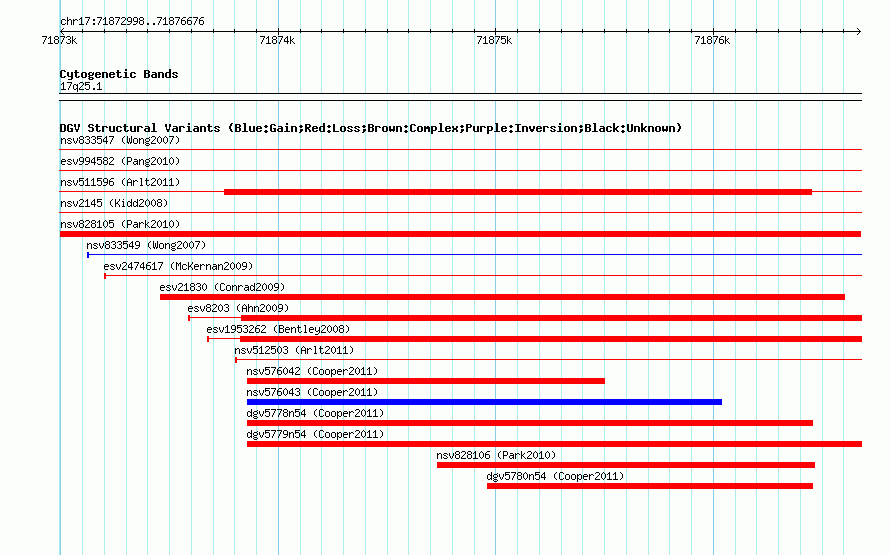890x555 pixels.
Task: Open variant nsv828105 (Park2010) label
Action: click(120, 224)
